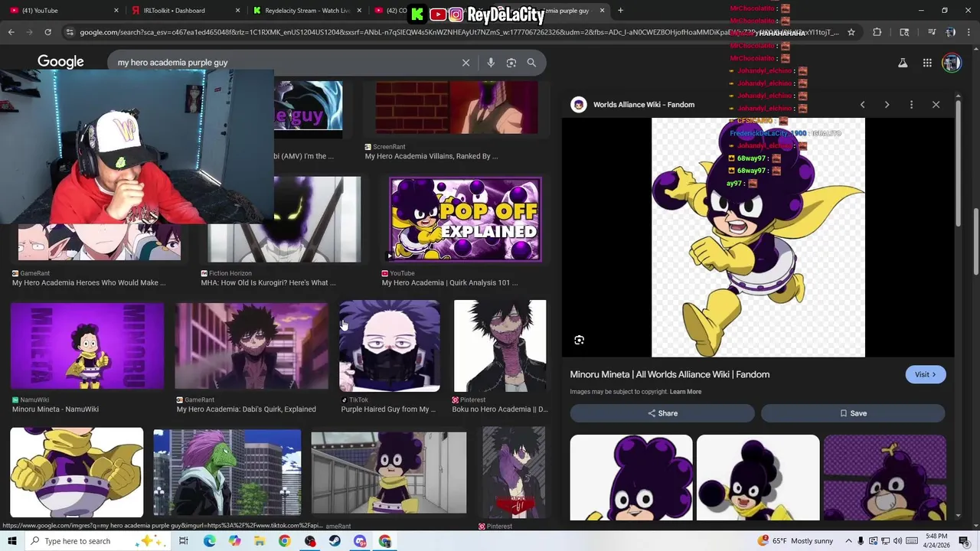Screen dimensions: 980x551
Task: Switch to IRLToolkit Dashboard tab
Action: click(x=184, y=11)
